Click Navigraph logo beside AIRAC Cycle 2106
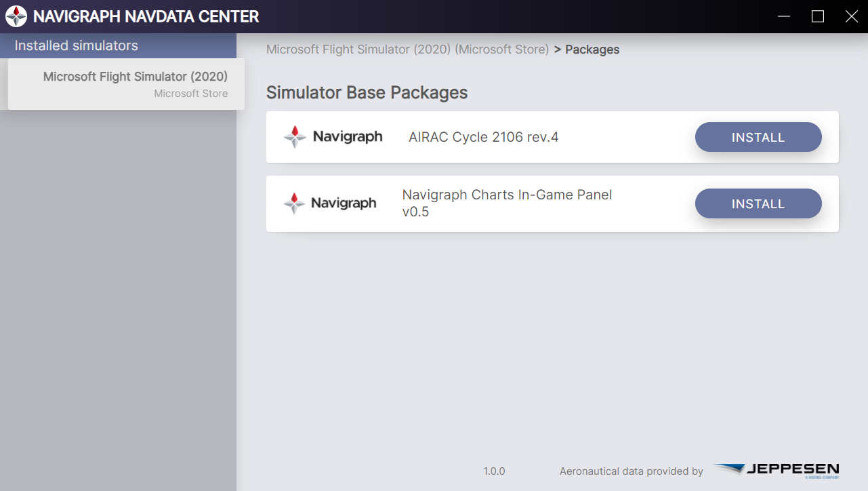The height and width of the screenshot is (491, 868). click(x=333, y=137)
